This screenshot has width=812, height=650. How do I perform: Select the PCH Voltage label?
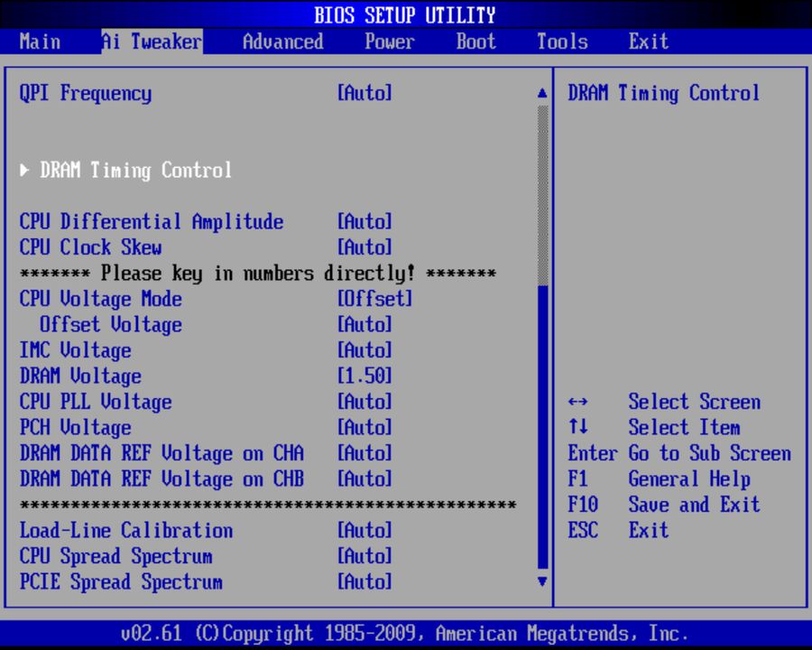[75, 428]
